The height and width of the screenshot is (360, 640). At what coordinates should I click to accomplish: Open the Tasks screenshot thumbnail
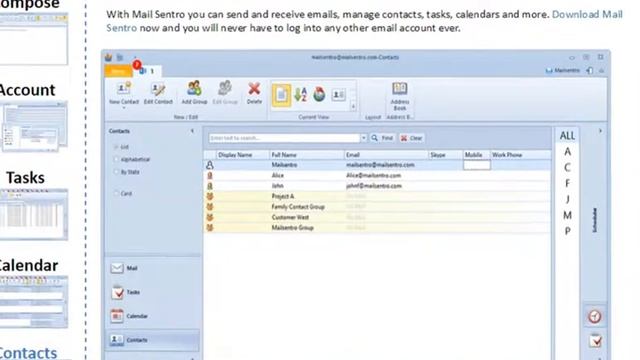33,214
